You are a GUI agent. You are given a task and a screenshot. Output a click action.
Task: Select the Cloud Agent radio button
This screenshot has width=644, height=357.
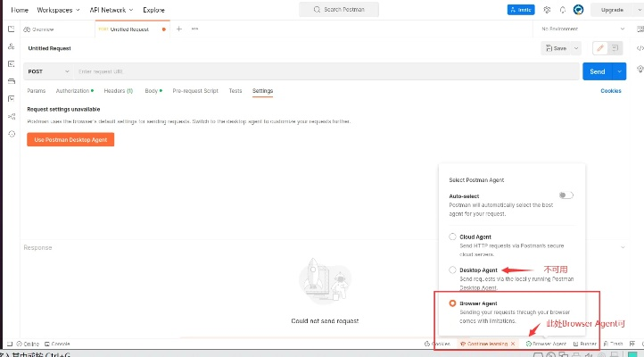click(x=453, y=237)
